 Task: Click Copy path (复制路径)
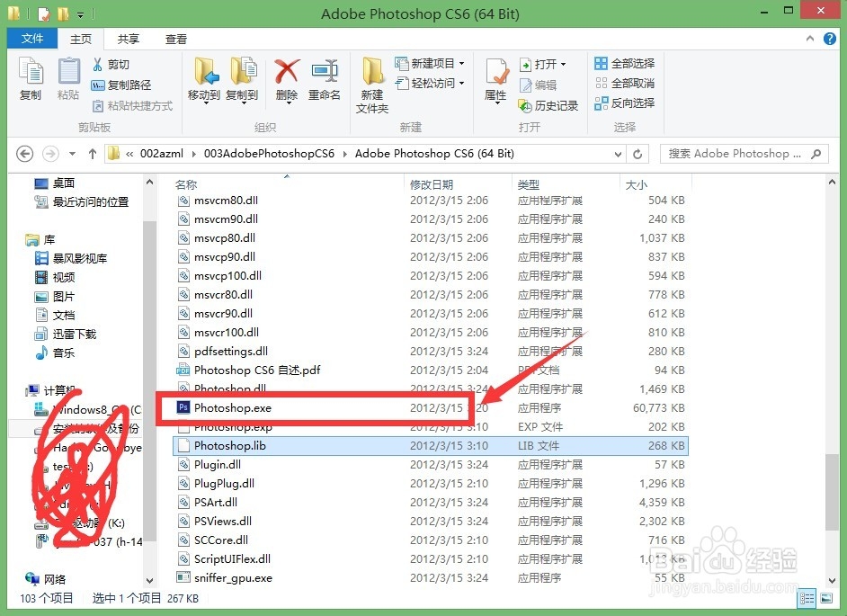121,85
